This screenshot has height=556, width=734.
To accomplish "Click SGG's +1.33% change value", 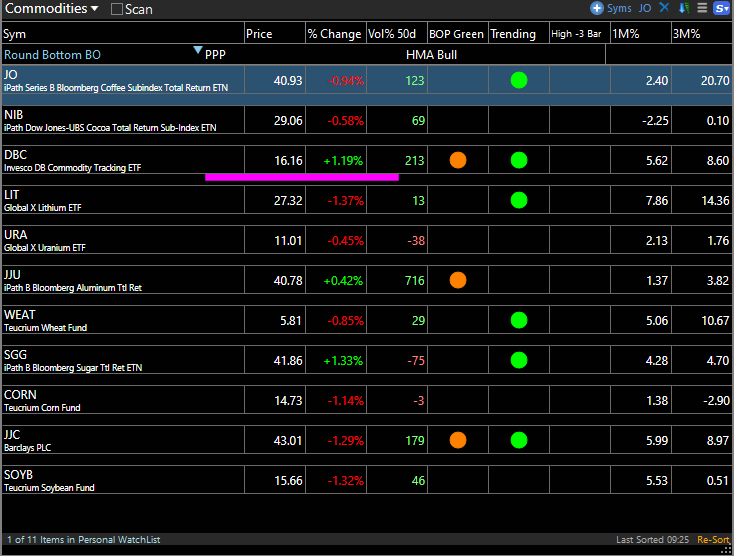I will coord(343,361).
